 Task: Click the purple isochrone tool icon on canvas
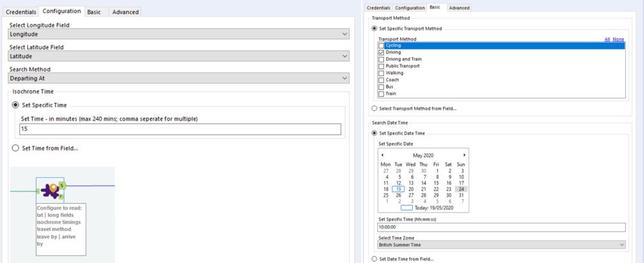click(x=50, y=191)
